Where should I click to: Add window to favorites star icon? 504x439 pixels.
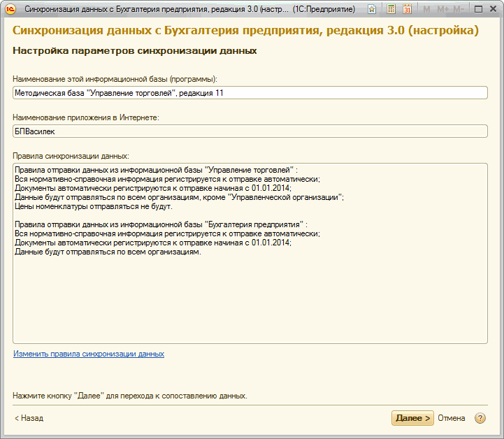click(372, 9)
